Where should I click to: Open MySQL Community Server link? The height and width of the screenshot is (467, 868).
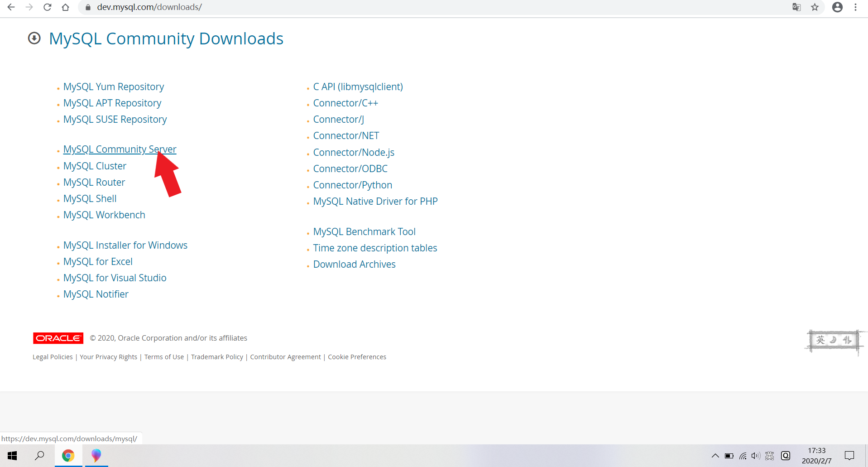(120, 149)
